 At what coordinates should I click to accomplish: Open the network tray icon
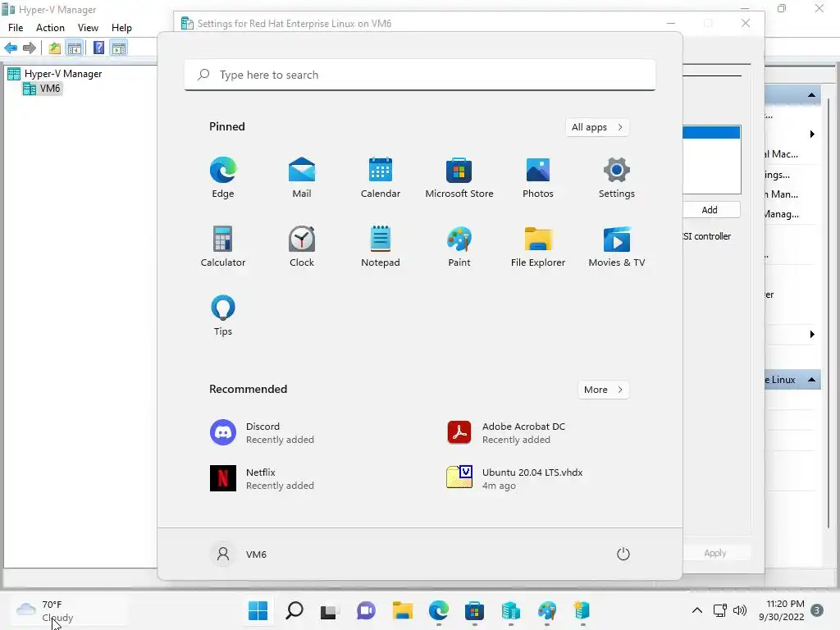point(720,610)
